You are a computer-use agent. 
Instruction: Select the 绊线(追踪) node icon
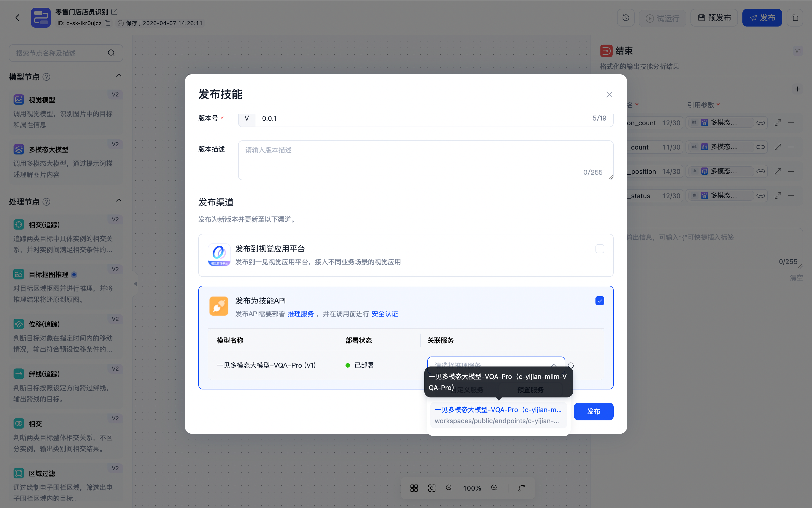click(19, 374)
